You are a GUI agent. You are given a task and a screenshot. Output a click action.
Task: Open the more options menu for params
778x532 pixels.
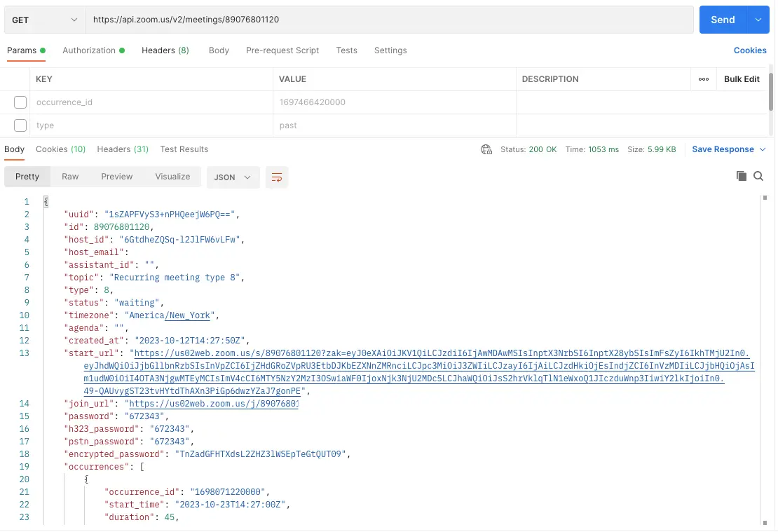tap(704, 79)
